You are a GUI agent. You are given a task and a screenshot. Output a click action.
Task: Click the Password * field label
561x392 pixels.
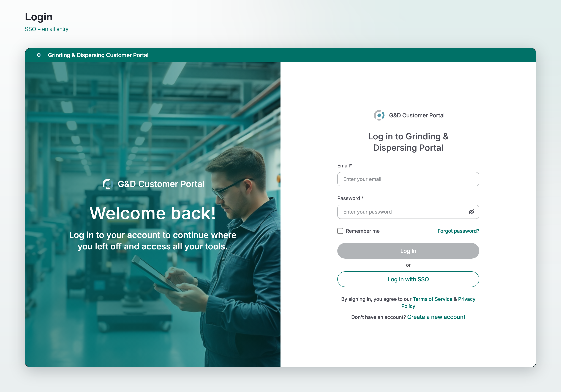tap(350, 198)
